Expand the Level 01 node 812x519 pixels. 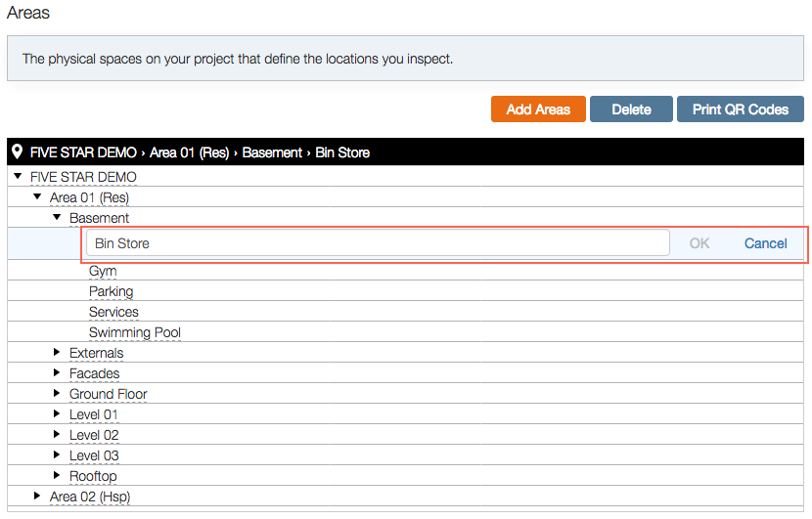pos(57,414)
